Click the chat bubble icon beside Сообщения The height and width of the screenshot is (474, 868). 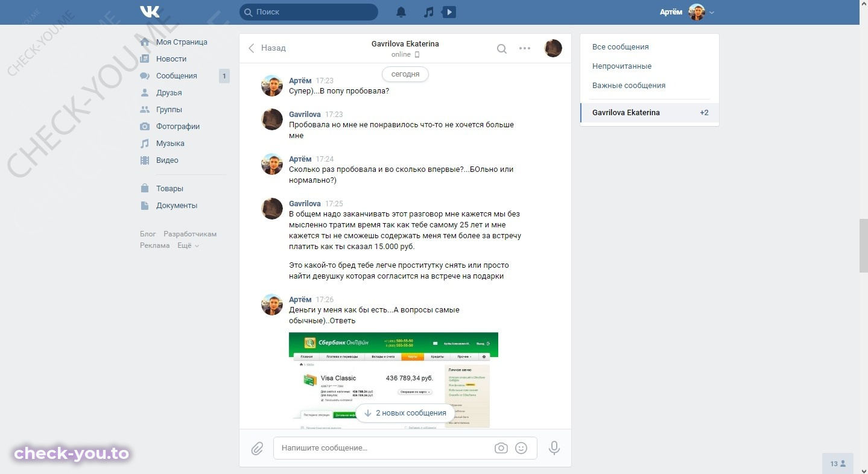145,76
